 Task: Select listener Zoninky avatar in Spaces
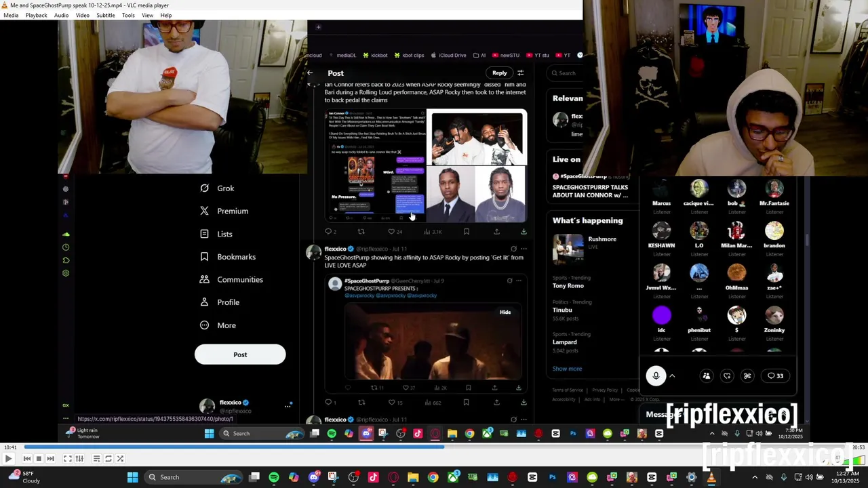[774, 316]
